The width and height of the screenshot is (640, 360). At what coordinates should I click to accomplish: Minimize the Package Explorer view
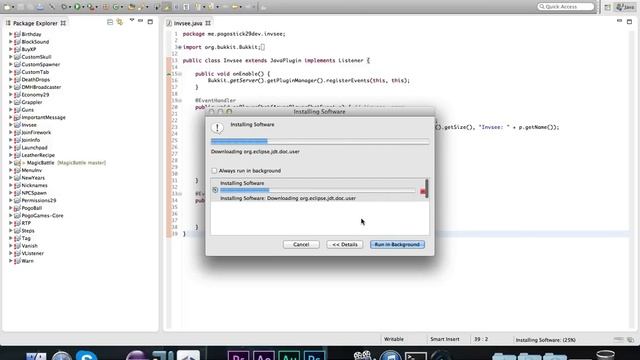coord(140,20)
